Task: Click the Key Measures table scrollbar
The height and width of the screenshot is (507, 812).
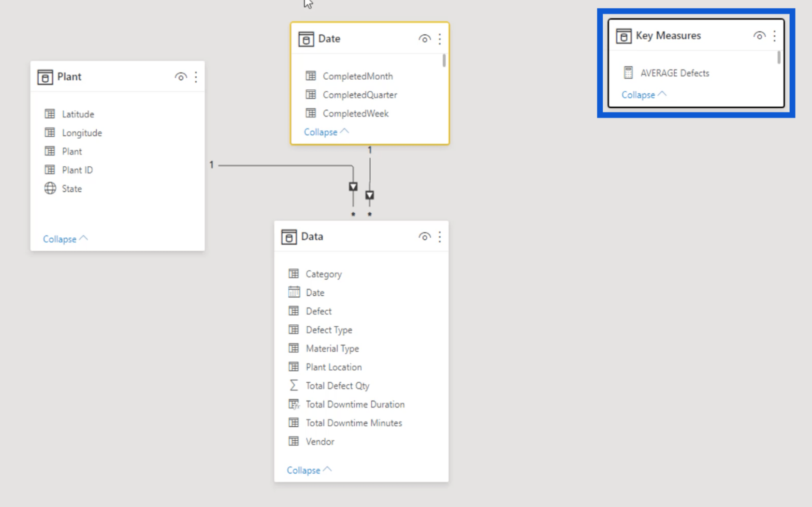Action: click(779, 58)
